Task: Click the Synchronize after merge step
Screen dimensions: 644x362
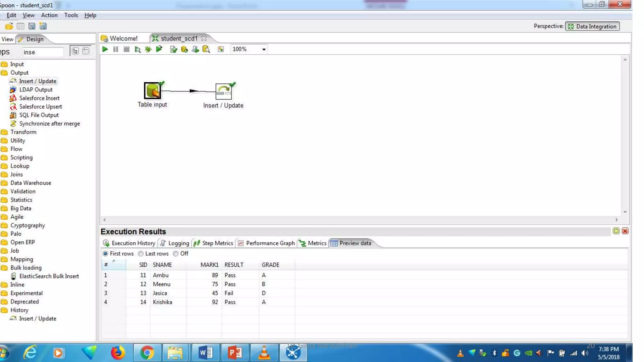Action: pos(49,123)
